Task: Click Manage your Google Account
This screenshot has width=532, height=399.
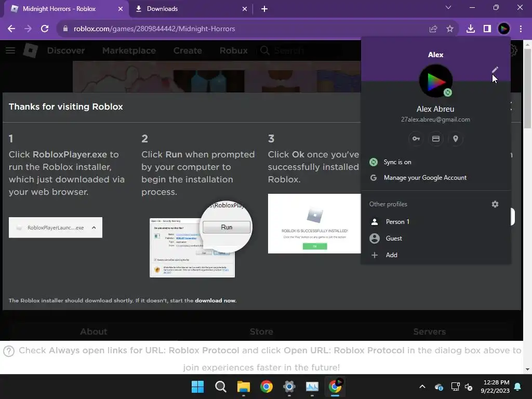Action: (436, 178)
